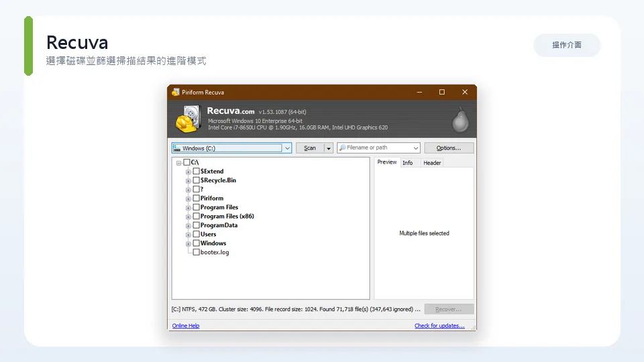Select the bootex.log file name
This screenshot has width=644, height=362.
tap(215, 253)
